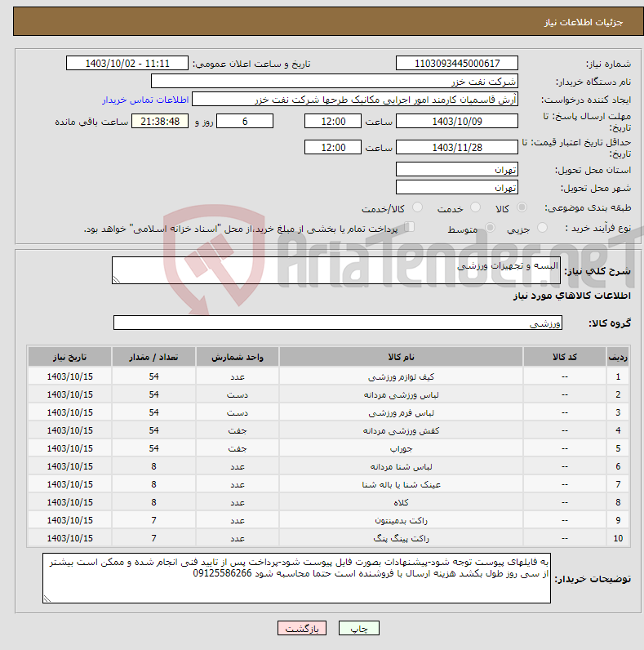Click the date 1403/10/15 in row 1
Image resolution: width=644 pixels, height=650 pixels.
[x=69, y=376]
